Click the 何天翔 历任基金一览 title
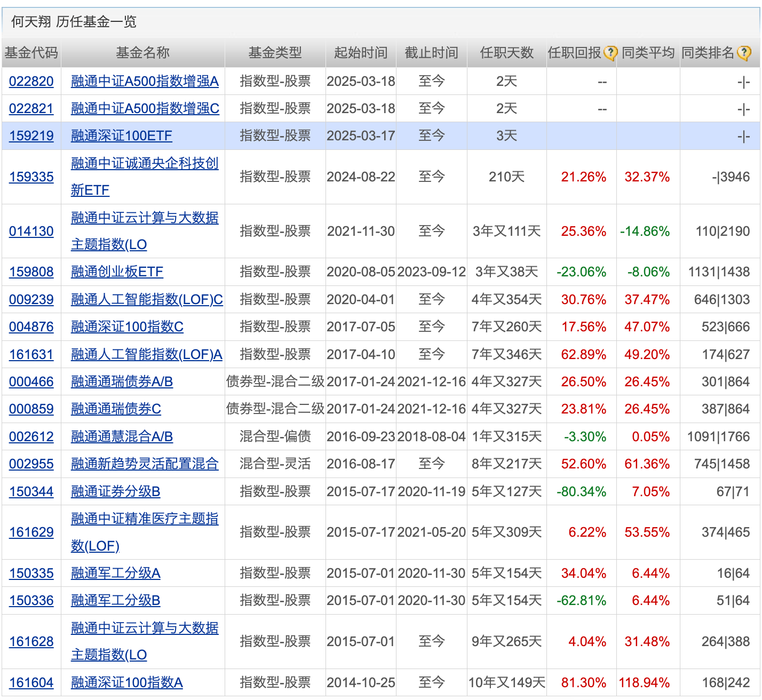Viewport: 762px width, 700px height. (74, 22)
